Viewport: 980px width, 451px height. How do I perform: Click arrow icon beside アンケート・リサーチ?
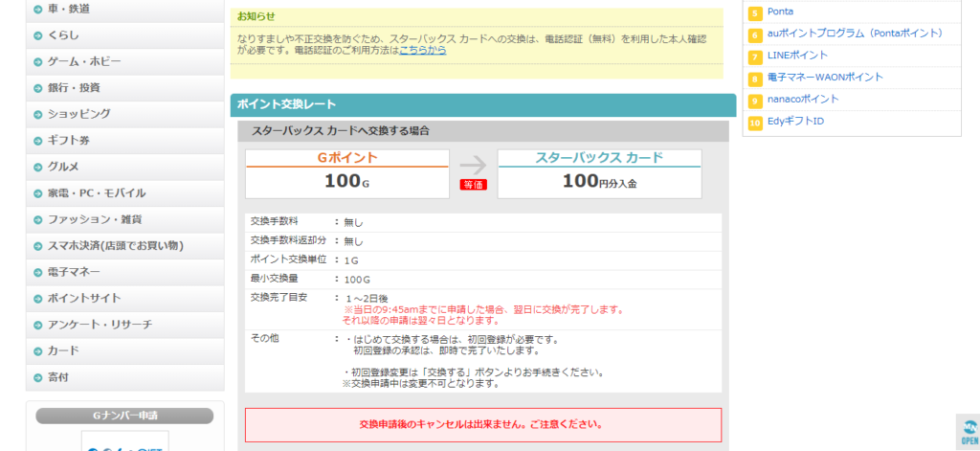(38, 326)
